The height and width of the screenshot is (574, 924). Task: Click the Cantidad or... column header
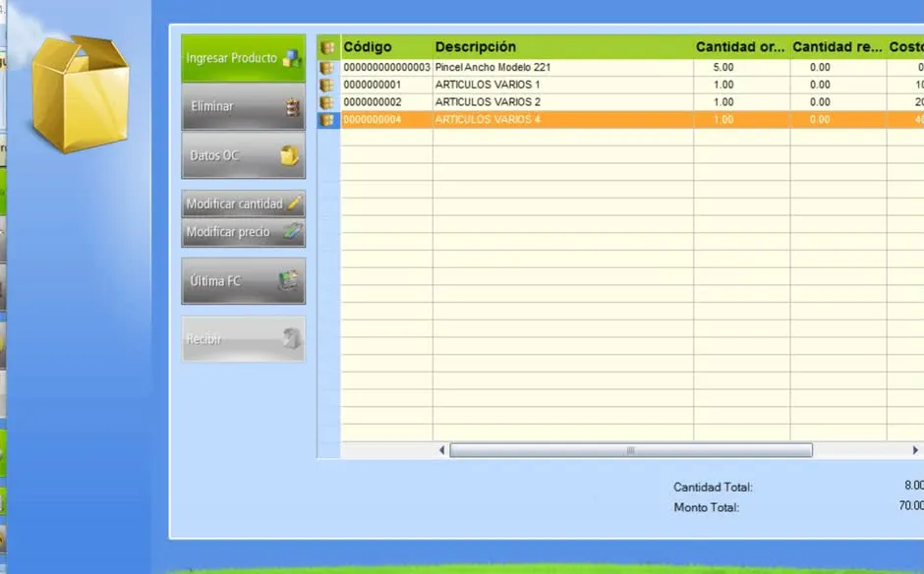click(741, 47)
